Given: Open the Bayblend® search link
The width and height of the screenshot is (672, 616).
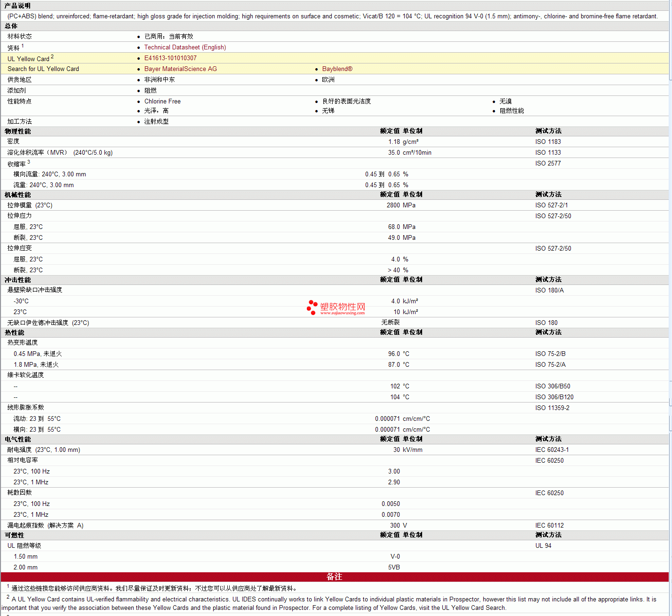Looking at the screenshot, I should (x=337, y=69).
